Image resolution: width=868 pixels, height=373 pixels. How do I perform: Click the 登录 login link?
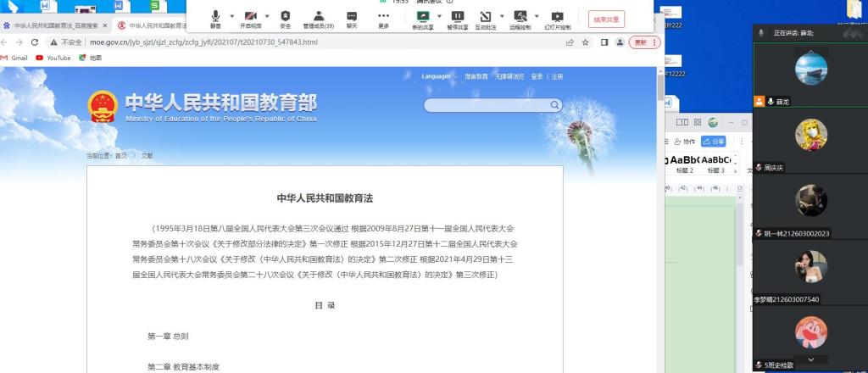[x=537, y=77]
